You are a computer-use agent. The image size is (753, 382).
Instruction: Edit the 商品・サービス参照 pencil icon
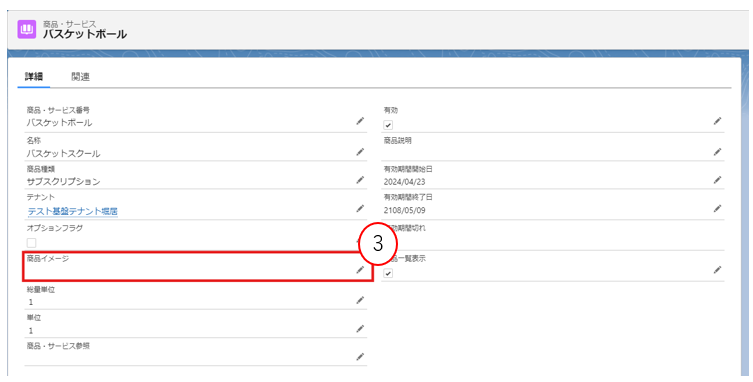pyautogui.click(x=360, y=357)
